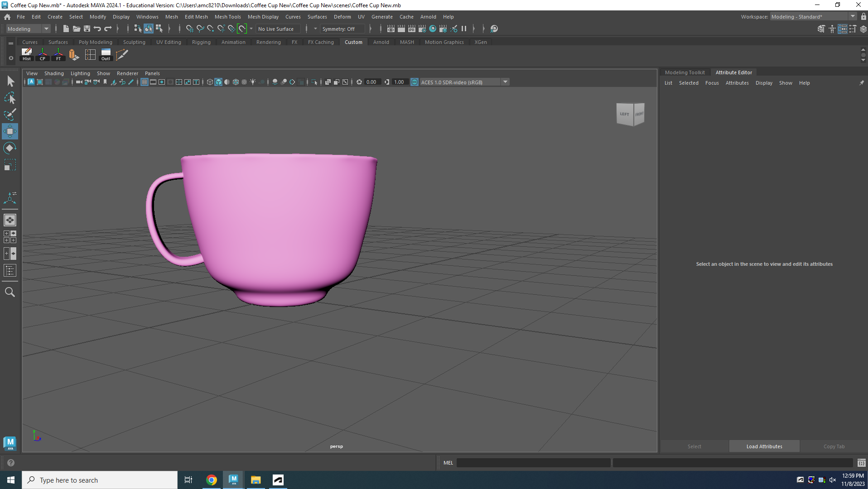Click the grid display toggle in viewport bar

(x=144, y=82)
